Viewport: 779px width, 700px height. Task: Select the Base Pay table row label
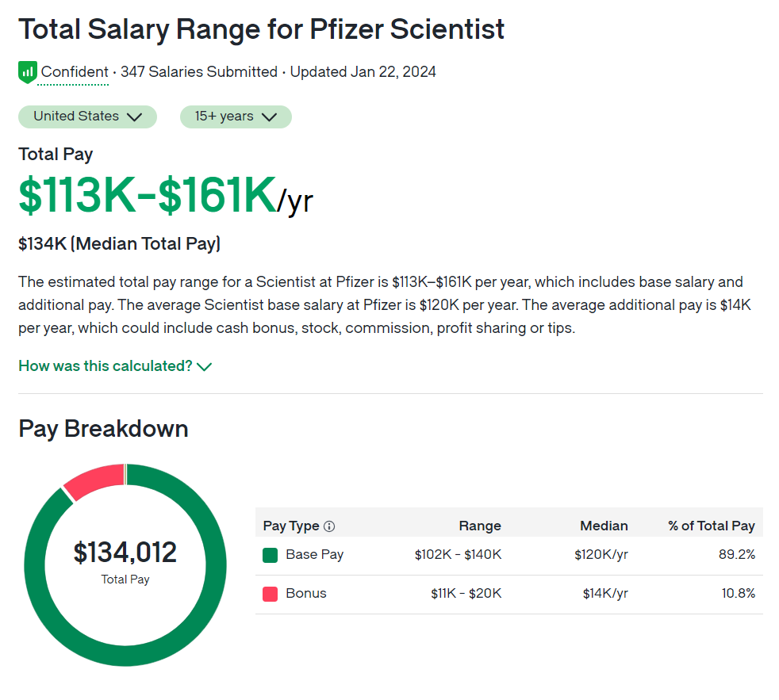tap(314, 555)
